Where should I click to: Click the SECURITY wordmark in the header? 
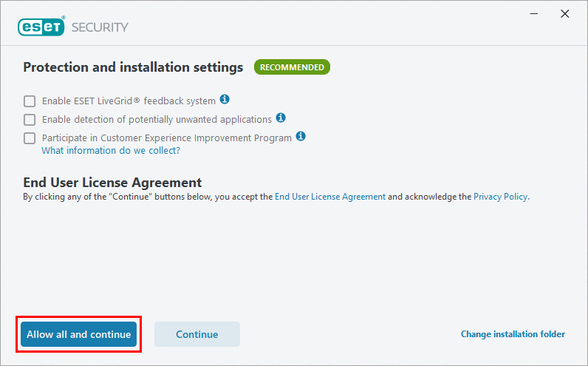tap(100, 27)
